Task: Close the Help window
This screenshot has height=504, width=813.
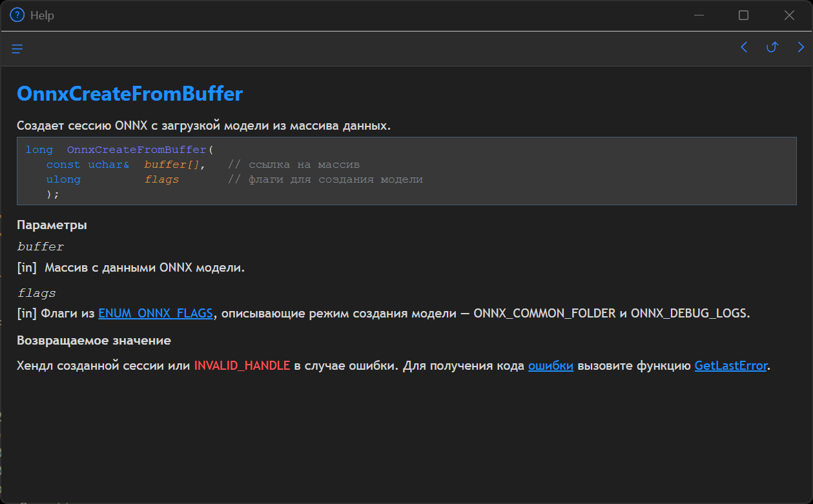Action: pos(789,15)
